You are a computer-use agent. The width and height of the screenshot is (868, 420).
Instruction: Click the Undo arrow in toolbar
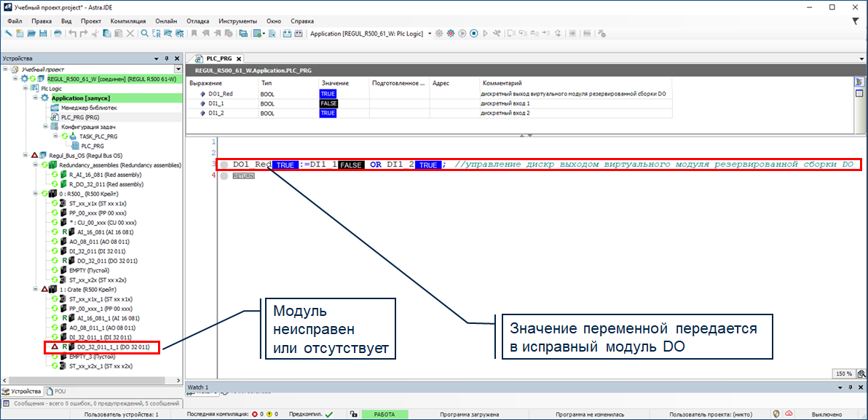(x=72, y=33)
